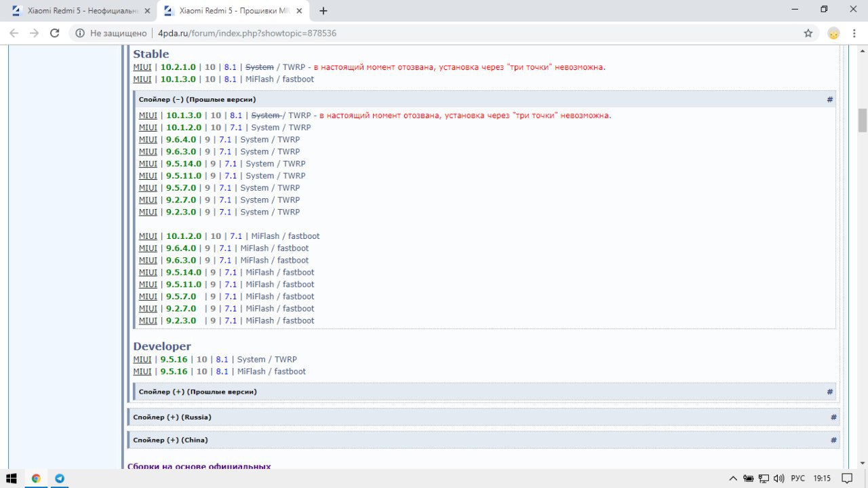Click the volume speaker tray icon
This screenshot has height=488, width=868.
coord(778,478)
